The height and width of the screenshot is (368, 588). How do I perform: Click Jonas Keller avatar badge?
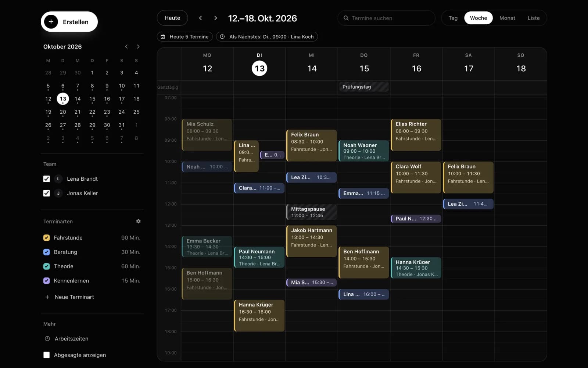pyautogui.click(x=58, y=193)
